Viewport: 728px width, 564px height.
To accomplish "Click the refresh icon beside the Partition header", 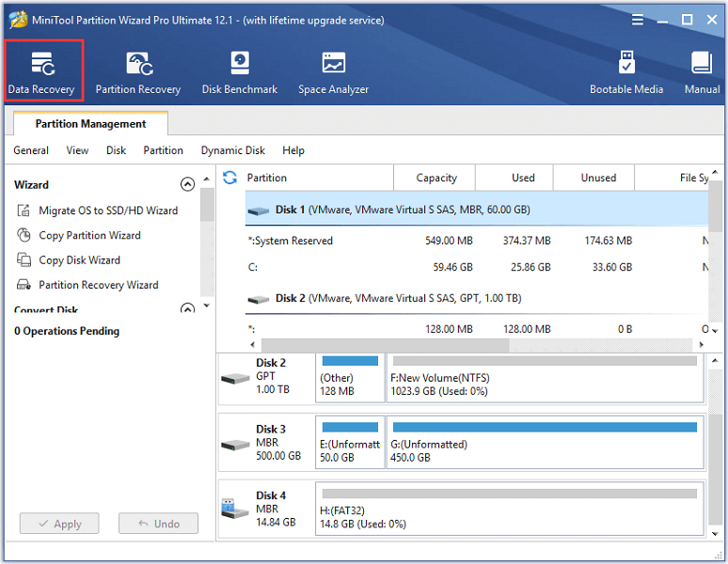I will pyautogui.click(x=229, y=177).
